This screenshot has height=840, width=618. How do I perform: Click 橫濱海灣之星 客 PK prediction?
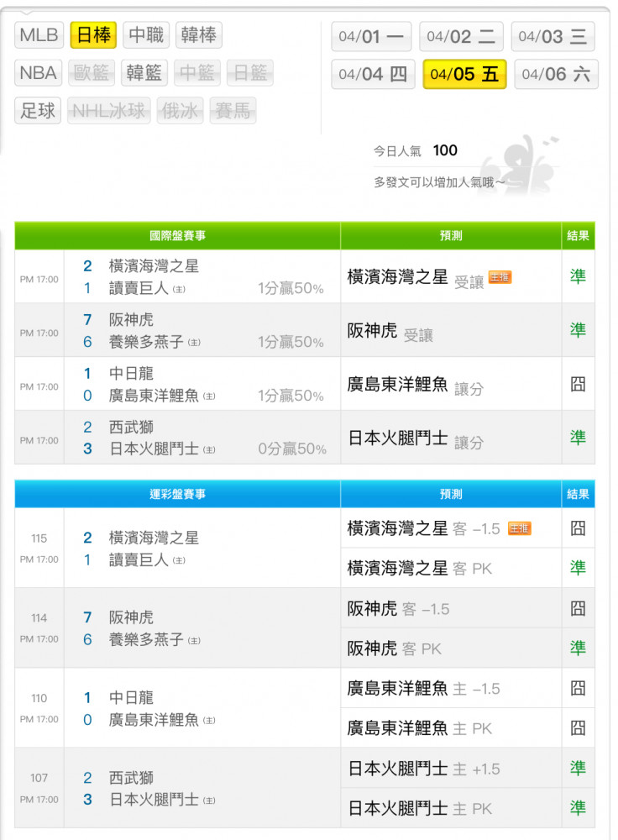419,569
